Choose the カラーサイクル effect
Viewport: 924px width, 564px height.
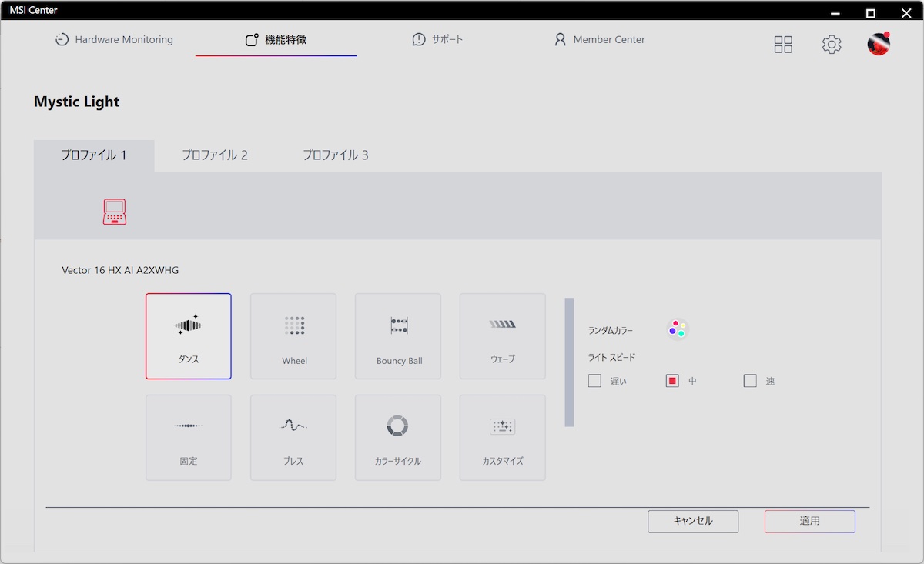(x=398, y=438)
